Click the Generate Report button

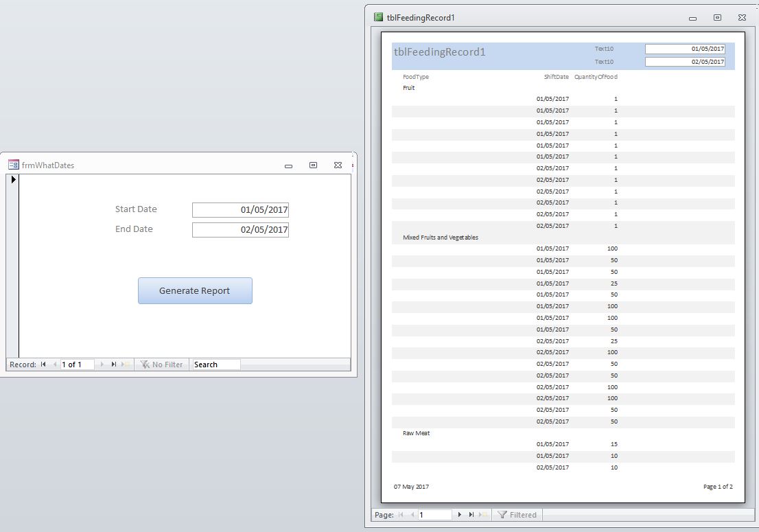pyautogui.click(x=195, y=290)
